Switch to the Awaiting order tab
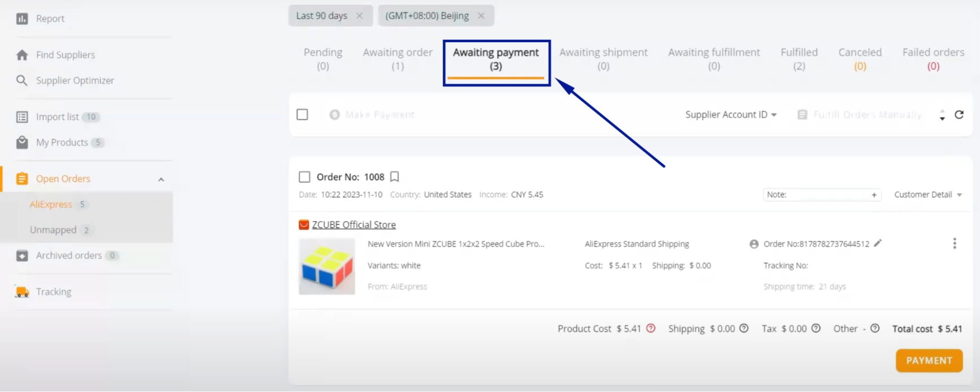The image size is (980, 392). click(398, 59)
